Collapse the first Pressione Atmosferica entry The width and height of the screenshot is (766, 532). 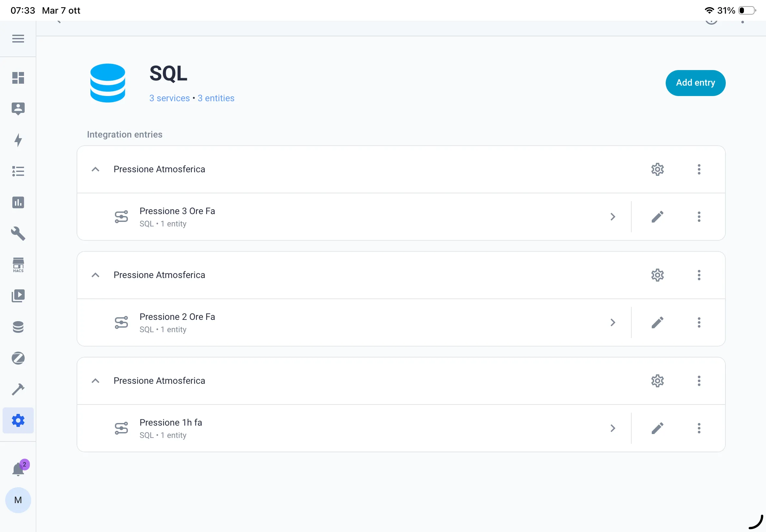(x=95, y=169)
